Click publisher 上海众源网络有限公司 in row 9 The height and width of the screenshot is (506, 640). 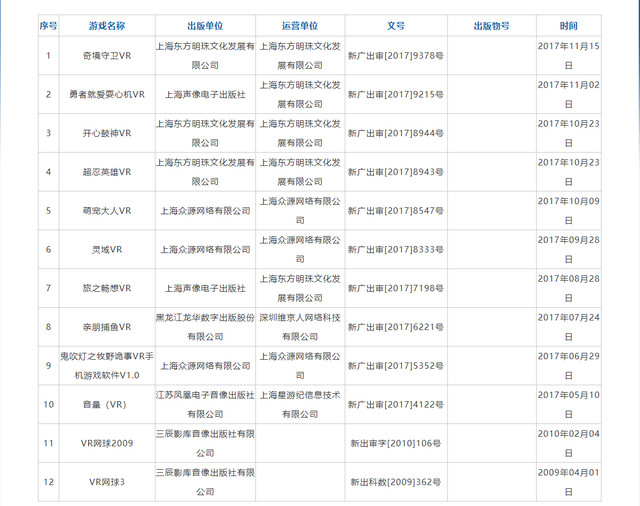(205, 366)
